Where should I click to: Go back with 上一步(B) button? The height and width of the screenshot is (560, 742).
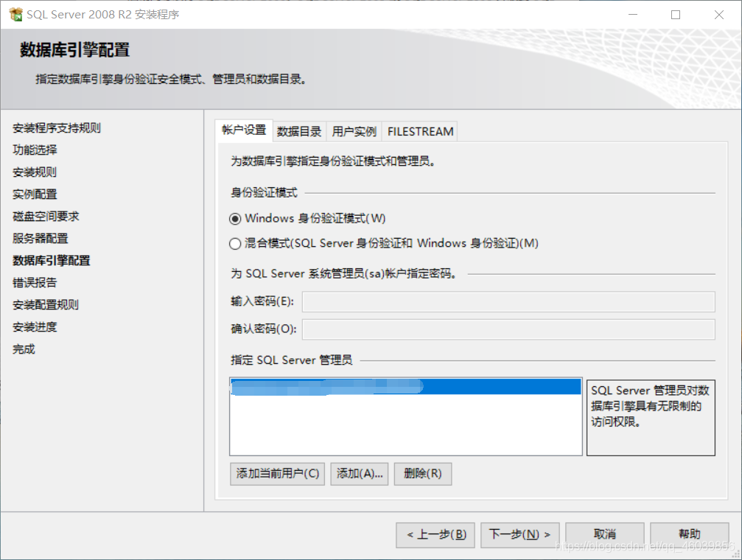tap(435, 535)
